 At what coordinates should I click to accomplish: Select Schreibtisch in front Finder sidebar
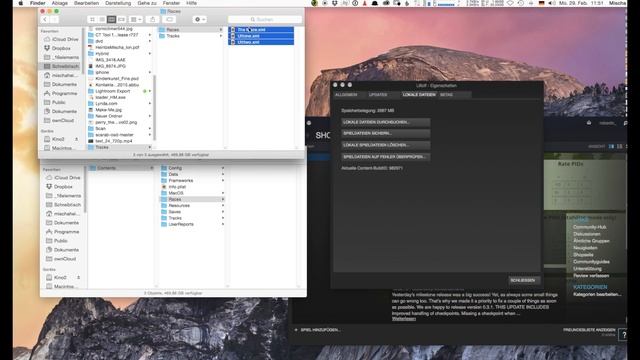click(61, 66)
